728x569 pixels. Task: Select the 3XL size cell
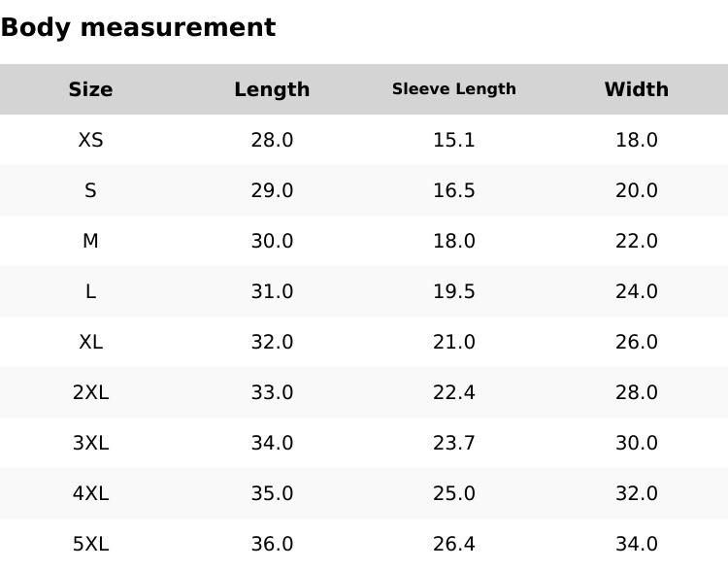(x=90, y=443)
